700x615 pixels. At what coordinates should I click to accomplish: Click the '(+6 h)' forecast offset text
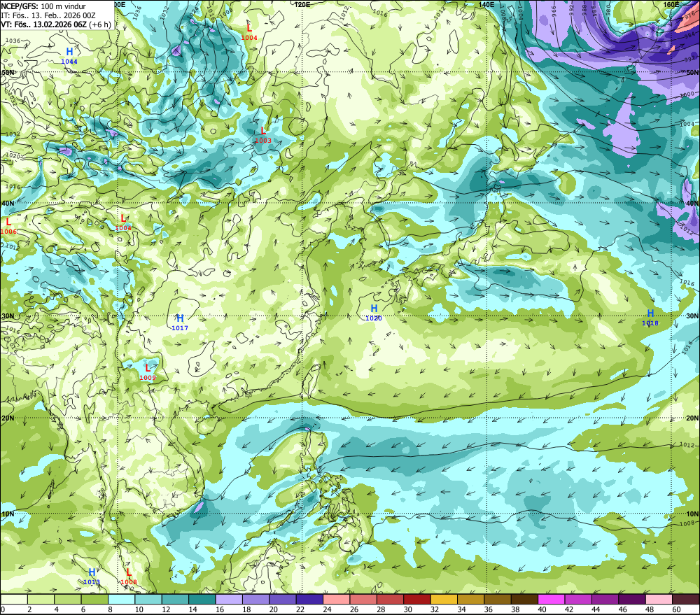(100, 24)
